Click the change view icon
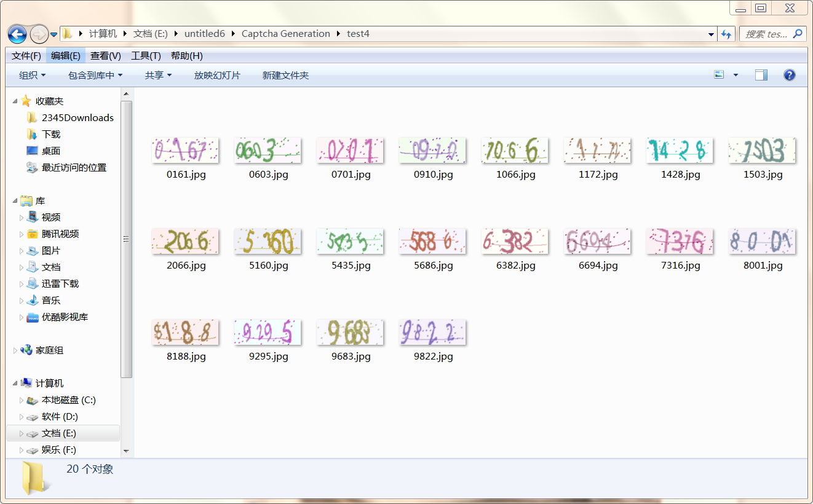Viewport: 813px width, 504px height. pyautogui.click(x=719, y=75)
